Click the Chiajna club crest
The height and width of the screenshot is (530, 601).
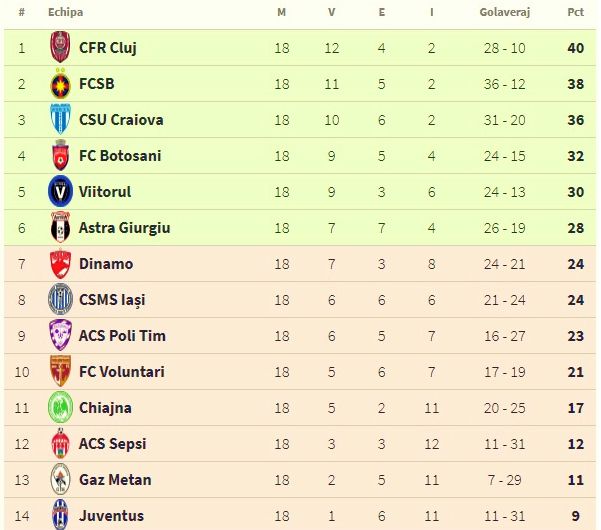click(x=60, y=408)
